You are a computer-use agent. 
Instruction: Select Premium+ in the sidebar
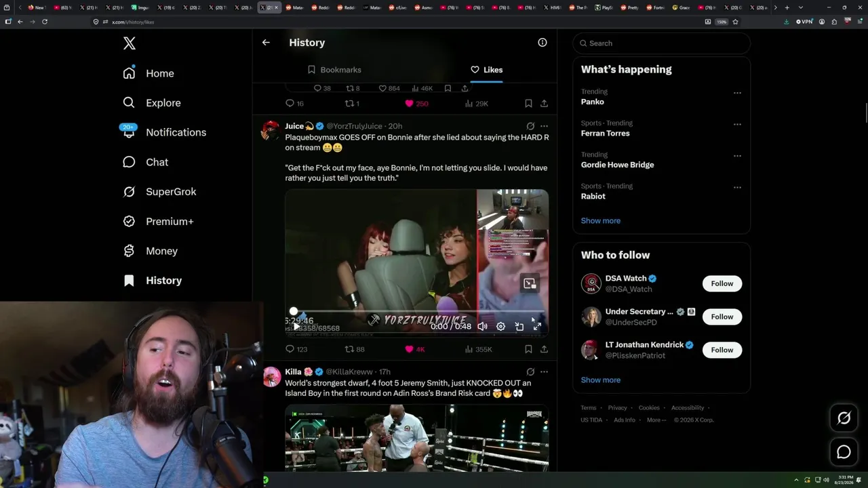click(x=158, y=222)
